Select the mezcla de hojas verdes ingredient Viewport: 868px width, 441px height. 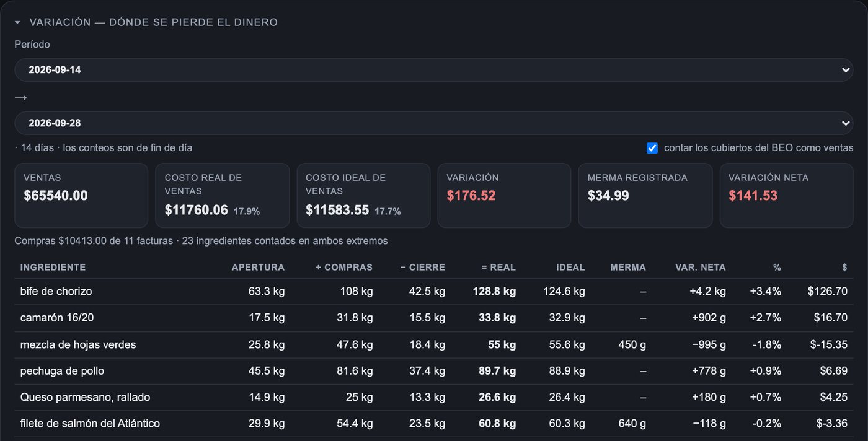pyautogui.click(x=78, y=344)
